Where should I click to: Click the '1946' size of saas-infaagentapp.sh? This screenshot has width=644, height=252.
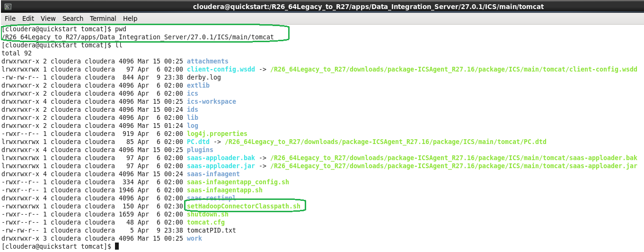(126, 190)
